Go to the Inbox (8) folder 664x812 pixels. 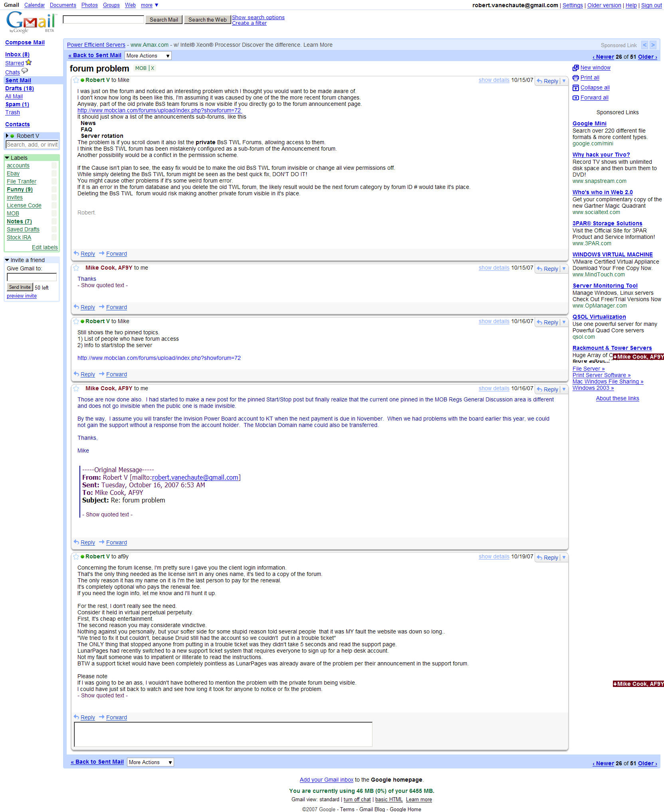pyautogui.click(x=17, y=54)
